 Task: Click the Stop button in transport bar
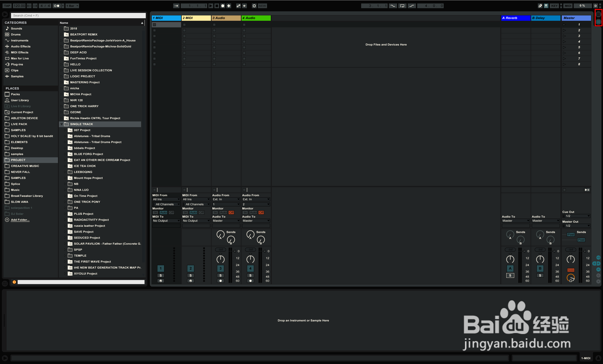pyautogui.click(x=217, y=6)
